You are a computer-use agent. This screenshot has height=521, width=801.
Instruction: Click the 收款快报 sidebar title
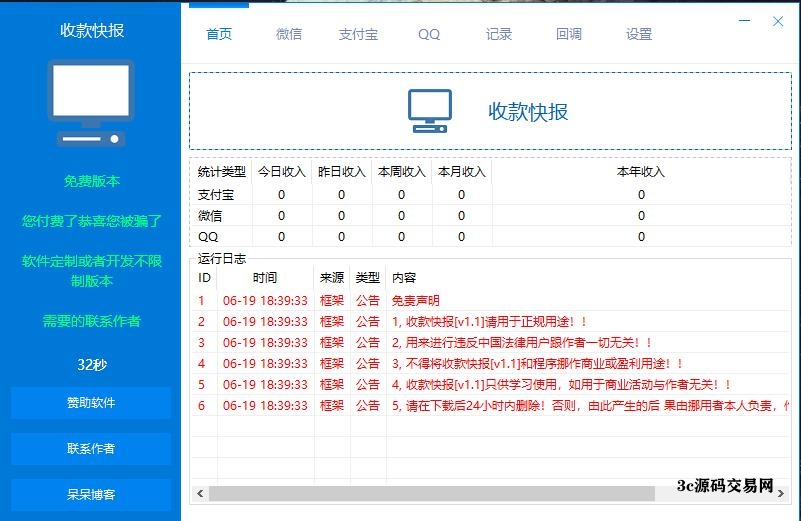[x=92, y=31]
